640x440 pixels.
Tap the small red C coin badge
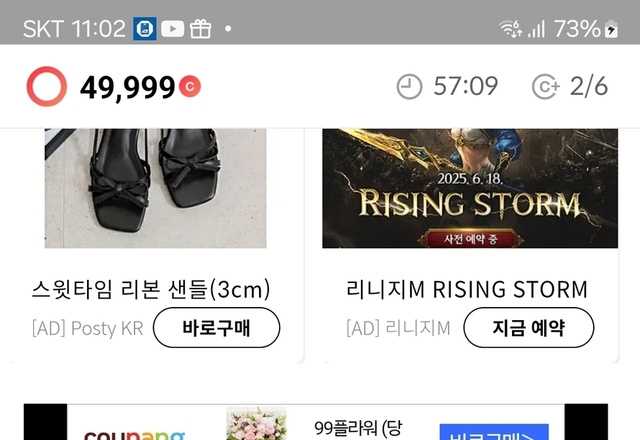(190, 87)
